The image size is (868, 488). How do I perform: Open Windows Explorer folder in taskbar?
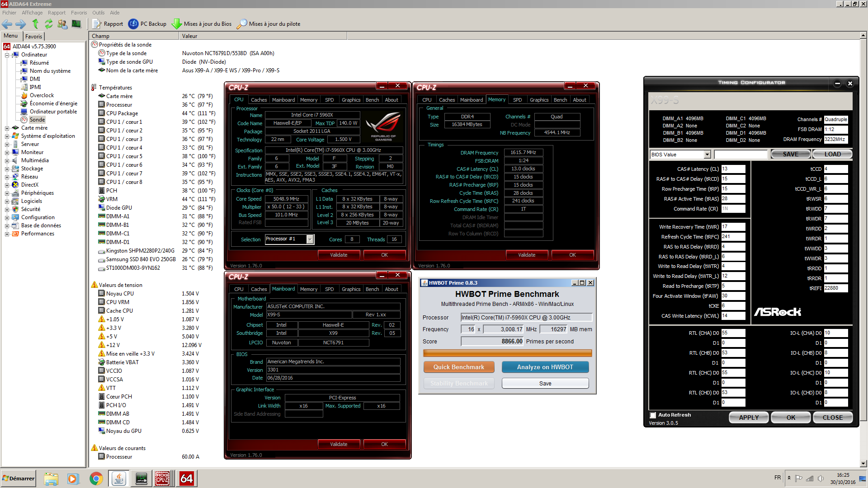click(x=51, y=479)
